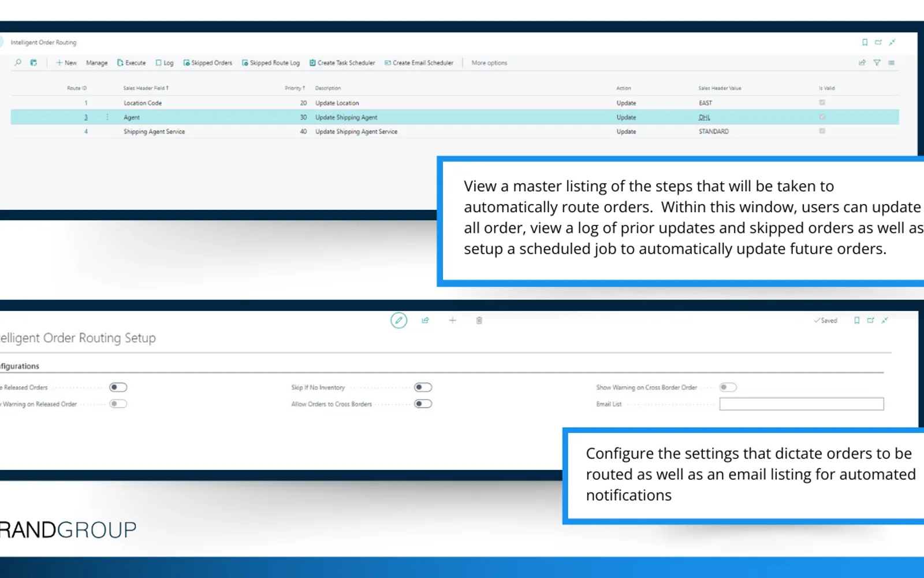924x578 pixels.
Task: Collapse the Setup page view icon
Action: 884,320
